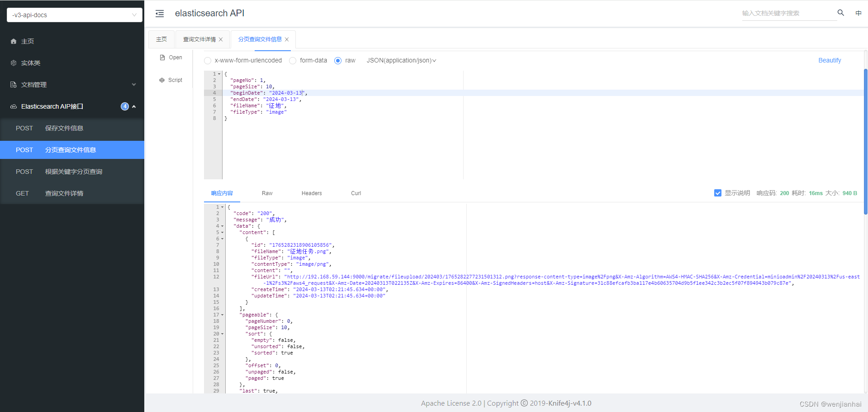Click the home icon beside 主页

click(14, 41)
